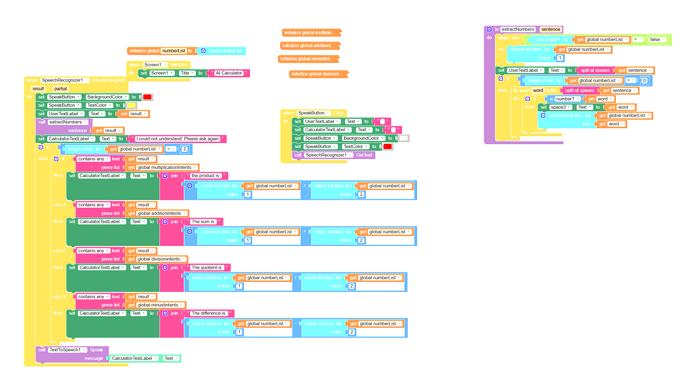Click the mutator gear on extractNumbers procedure block

[489, 29]
